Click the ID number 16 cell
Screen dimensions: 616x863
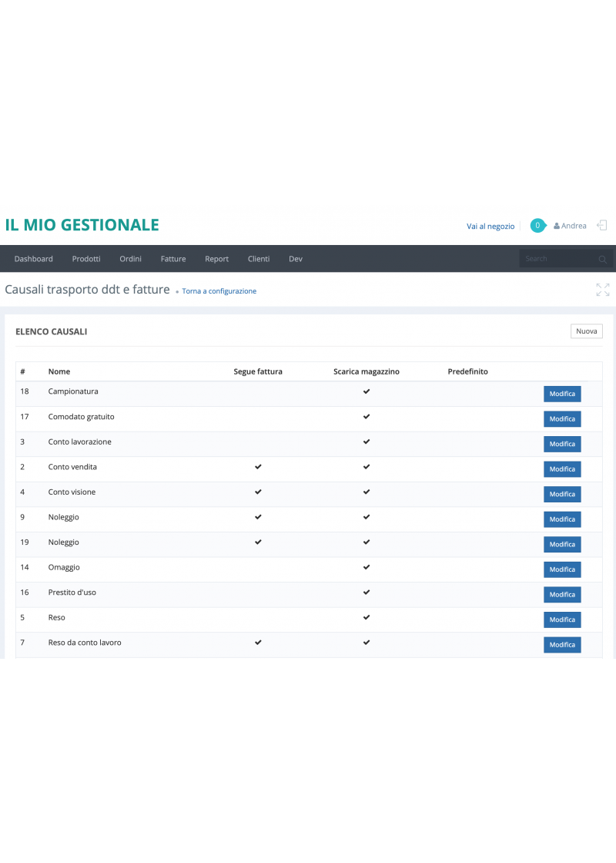click(x=25, y=593)
